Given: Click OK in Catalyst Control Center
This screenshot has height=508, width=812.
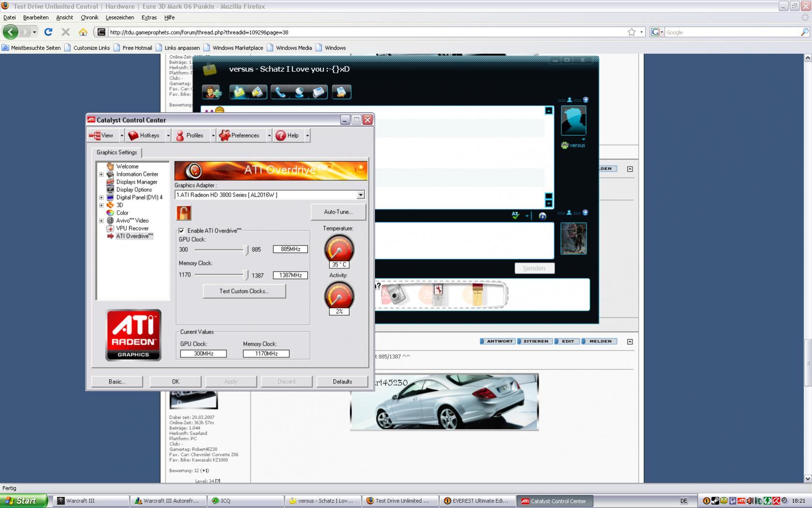Looking at the screenshot, I should [x=176, y=382].
